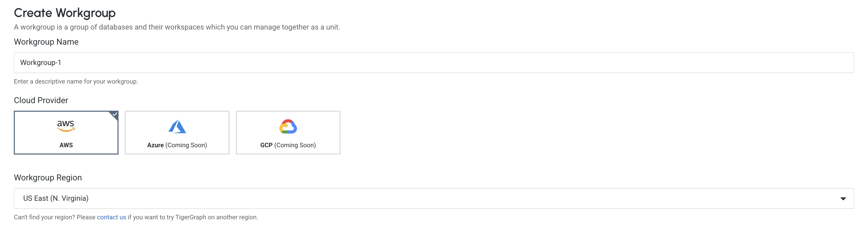
Task: Deselect the currently selected AWS card
Action: point(66,132)
